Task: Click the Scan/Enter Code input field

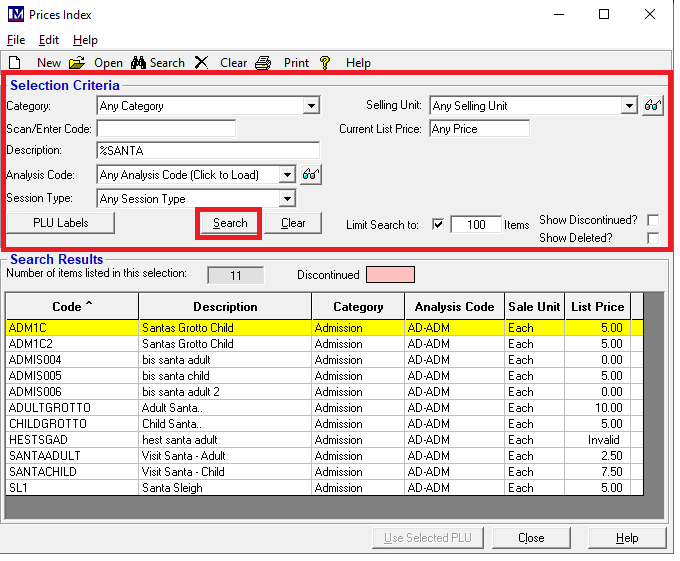Action: click(166, 129)
